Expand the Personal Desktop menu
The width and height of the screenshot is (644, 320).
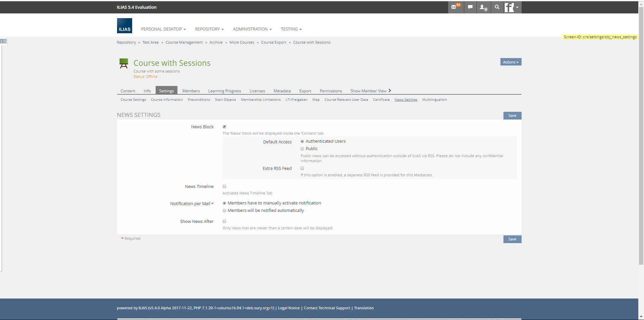[x=163, y=29]
